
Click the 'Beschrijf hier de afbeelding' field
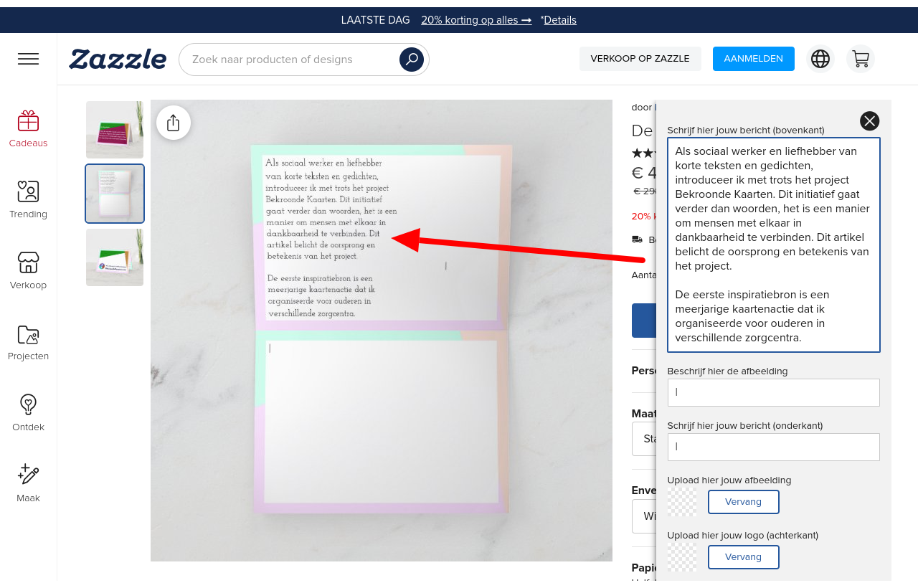point(773,392)
